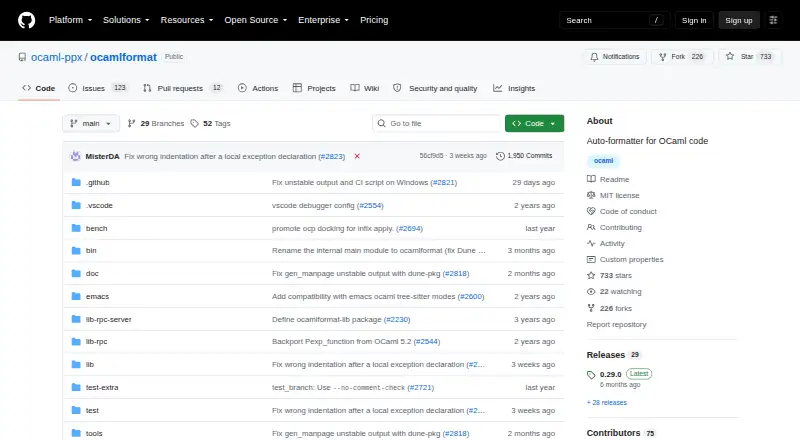Open the lib-rpc folder icon
The image size is (800, 440).
coord(76,341)
